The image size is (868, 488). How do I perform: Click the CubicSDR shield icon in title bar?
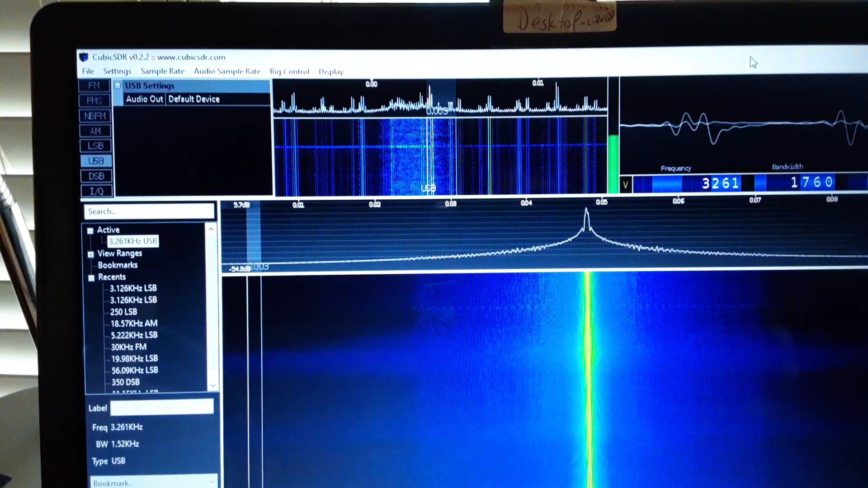[x=84, y=57]
